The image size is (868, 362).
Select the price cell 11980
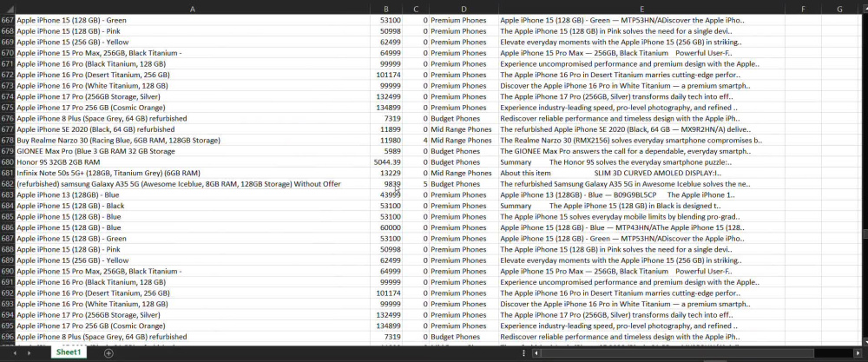pos(386,141)
